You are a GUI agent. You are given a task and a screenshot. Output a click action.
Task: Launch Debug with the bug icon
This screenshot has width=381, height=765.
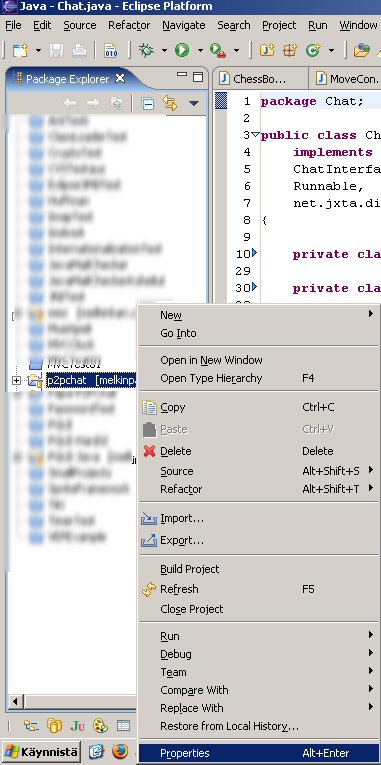pos(146,50)
